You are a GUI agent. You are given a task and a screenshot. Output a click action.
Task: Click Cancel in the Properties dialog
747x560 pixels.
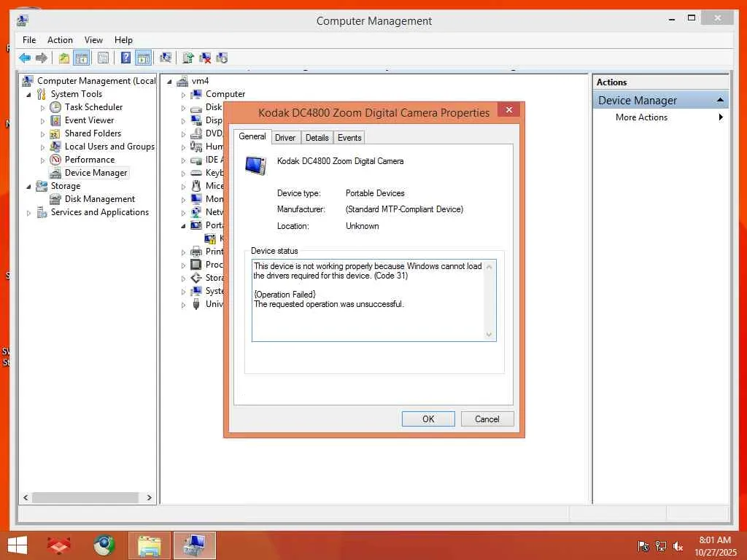487,419
